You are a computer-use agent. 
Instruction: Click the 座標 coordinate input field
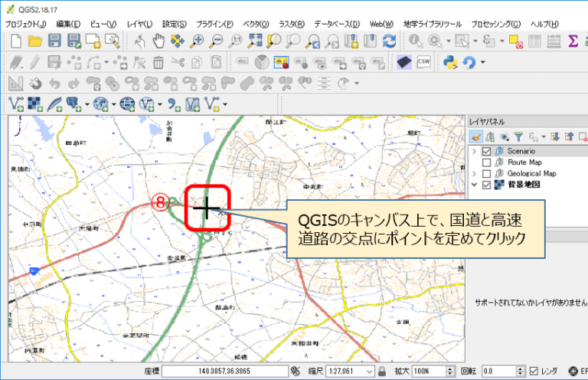[225, 372]
